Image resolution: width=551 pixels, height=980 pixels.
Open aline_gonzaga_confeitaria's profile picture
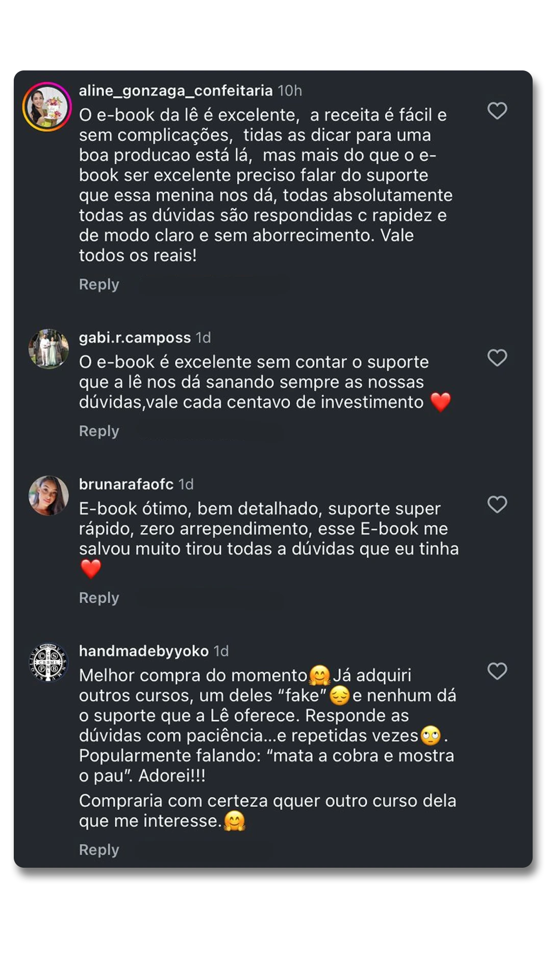pos(47,107)
